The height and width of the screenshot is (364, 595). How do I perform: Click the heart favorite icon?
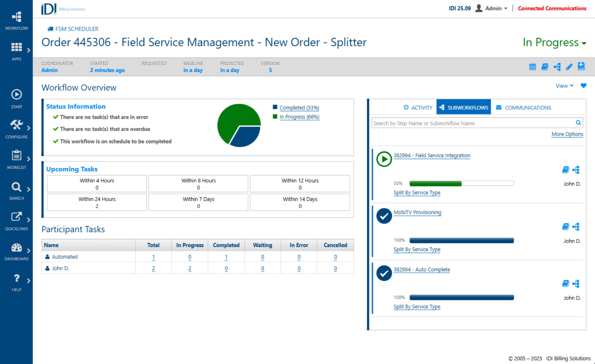pos(583,86)
